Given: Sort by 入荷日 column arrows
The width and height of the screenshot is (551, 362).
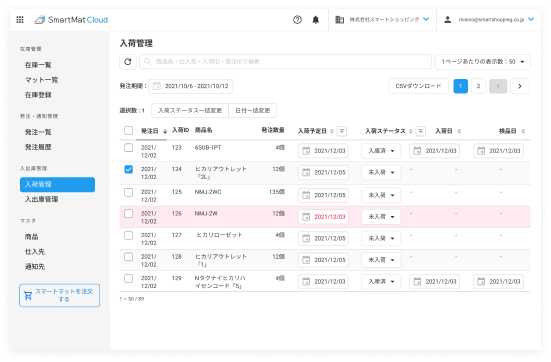Looking at the screenshot, I should pos(459,131).
